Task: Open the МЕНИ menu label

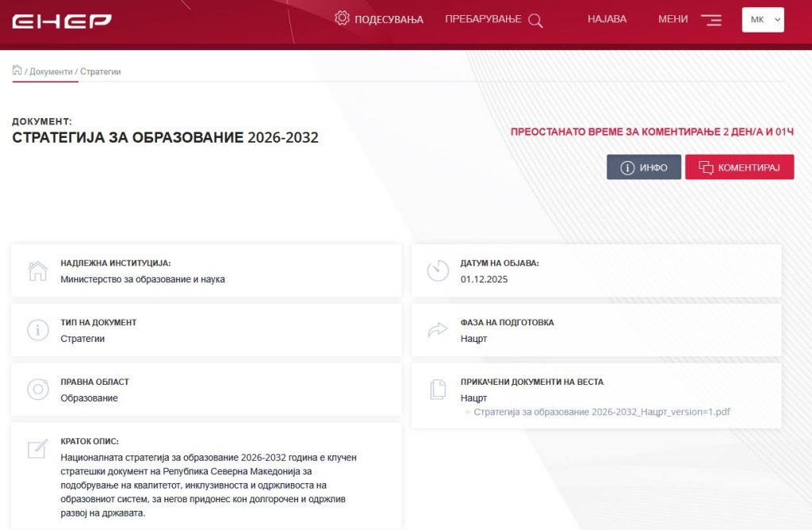Action: (x=673, y=19)
